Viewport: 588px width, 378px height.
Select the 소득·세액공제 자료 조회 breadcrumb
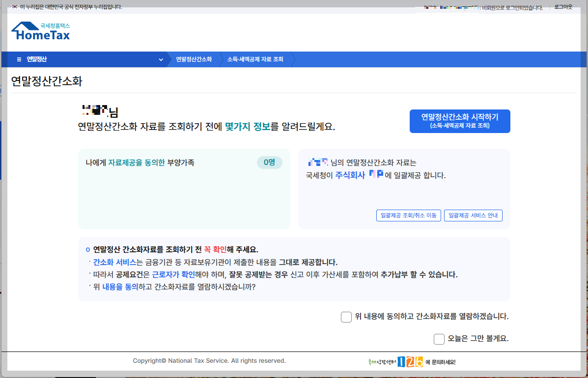pos(255,59)
